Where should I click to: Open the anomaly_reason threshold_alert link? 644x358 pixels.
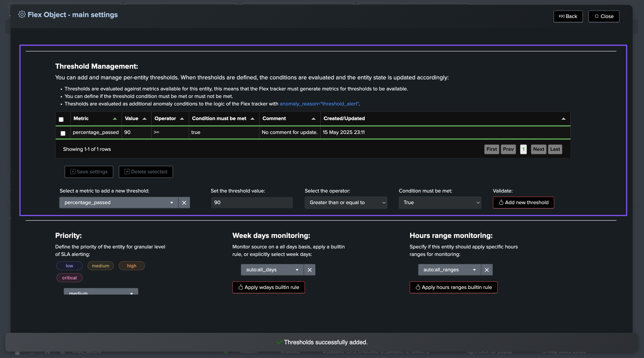tap(319, 104)
